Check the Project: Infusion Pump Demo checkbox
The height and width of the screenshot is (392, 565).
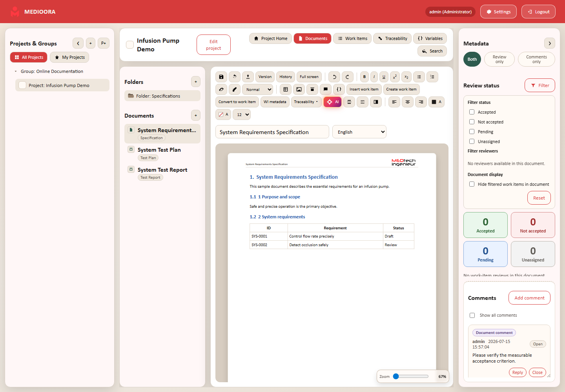tap(22, 85)
